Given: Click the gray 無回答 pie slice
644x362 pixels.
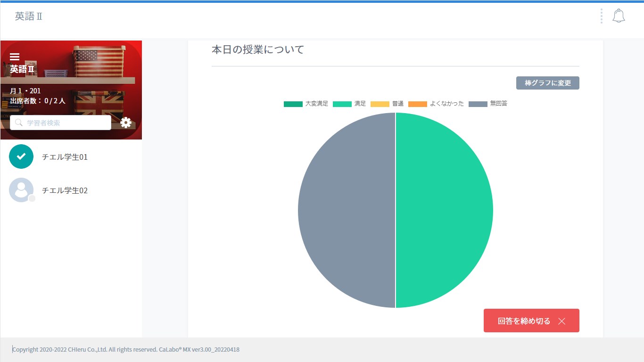Looking at the screenshot, I should tap(347, 210).
